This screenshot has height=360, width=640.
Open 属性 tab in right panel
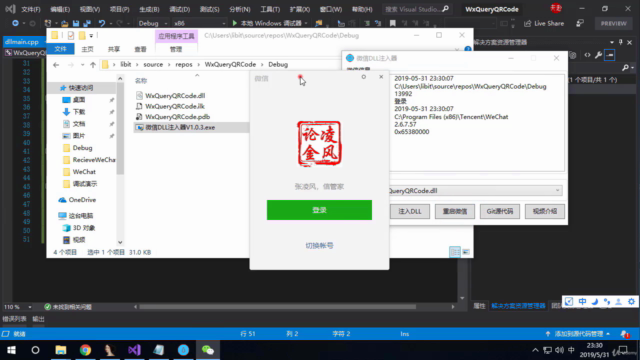479,306
